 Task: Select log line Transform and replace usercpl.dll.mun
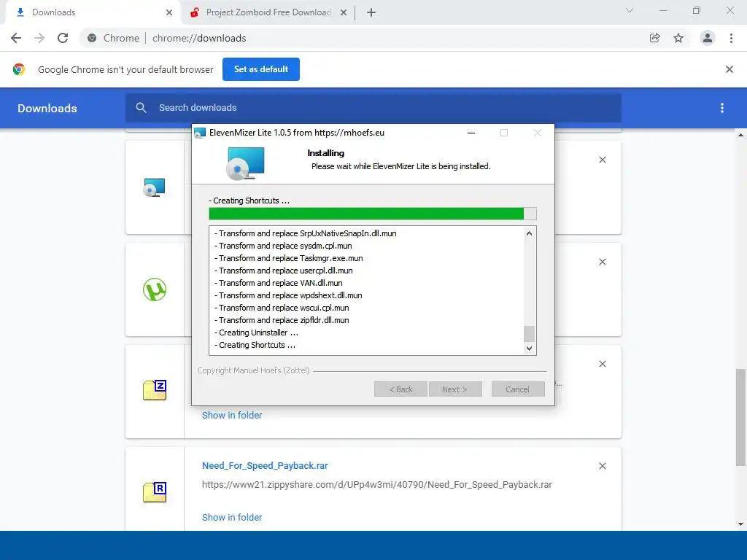tap(284, 271)
